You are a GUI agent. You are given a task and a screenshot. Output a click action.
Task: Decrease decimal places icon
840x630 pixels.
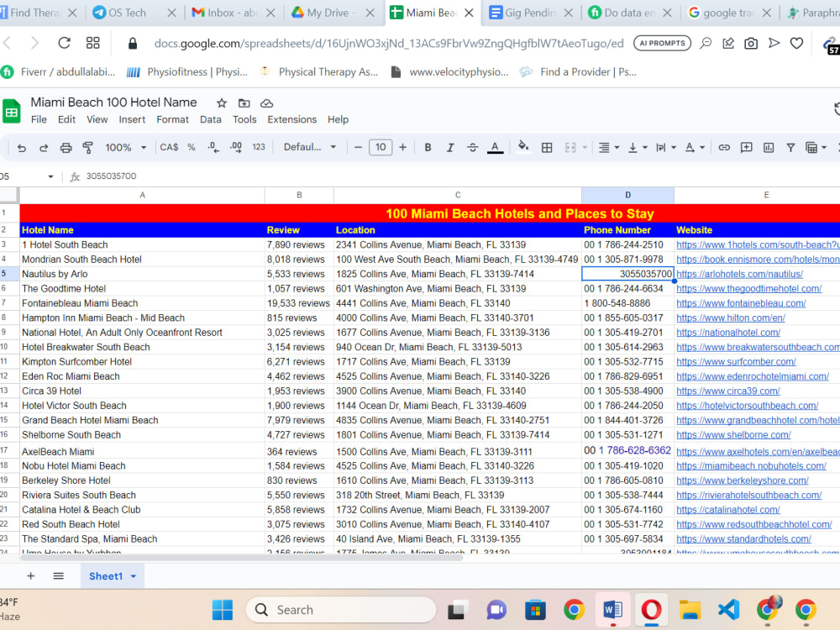tap(213, 147)
